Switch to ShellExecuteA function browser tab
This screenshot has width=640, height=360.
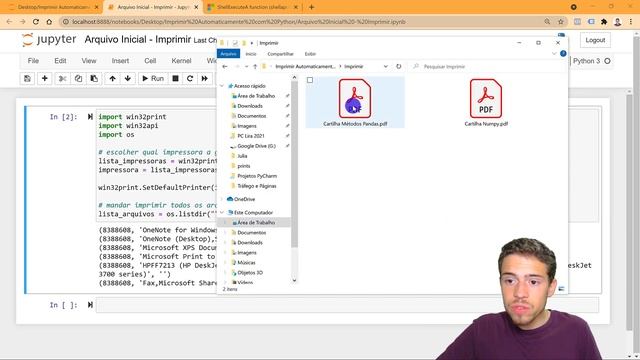coord(252,7)
